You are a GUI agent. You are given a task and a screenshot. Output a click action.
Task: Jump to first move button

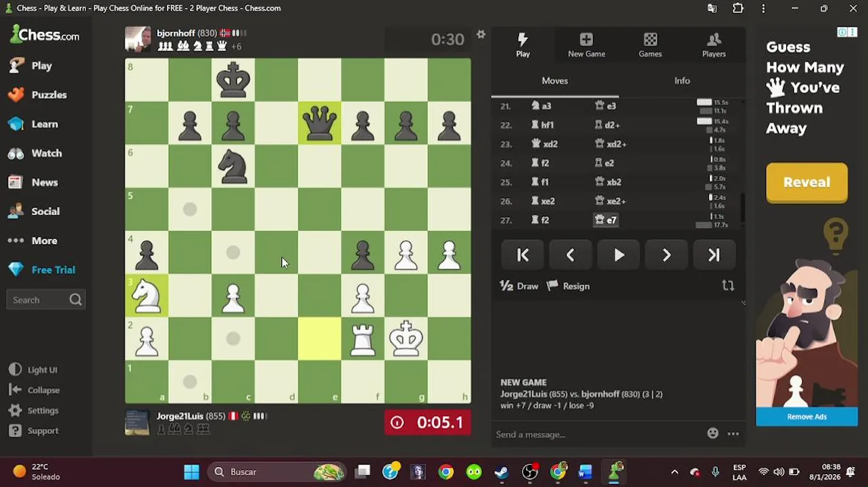[523, 255]
